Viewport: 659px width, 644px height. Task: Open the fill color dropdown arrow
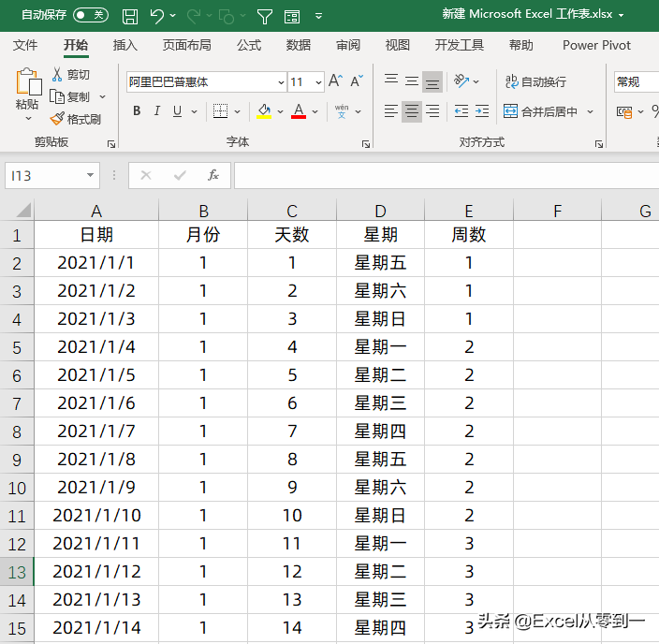coord(280,111)
